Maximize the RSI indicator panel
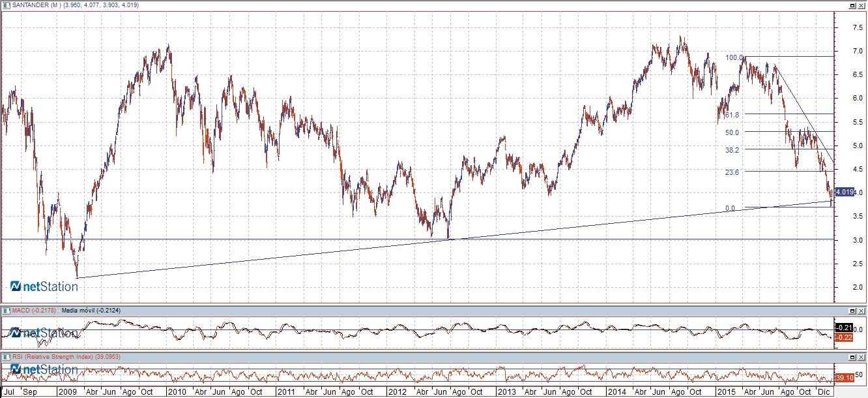The width and height of the screenshot is (868, 398). (x=852, y=357)
